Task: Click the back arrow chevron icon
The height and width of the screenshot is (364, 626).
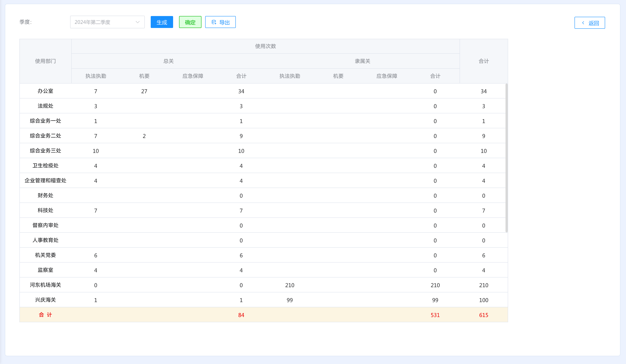Action: pos(583,23)
